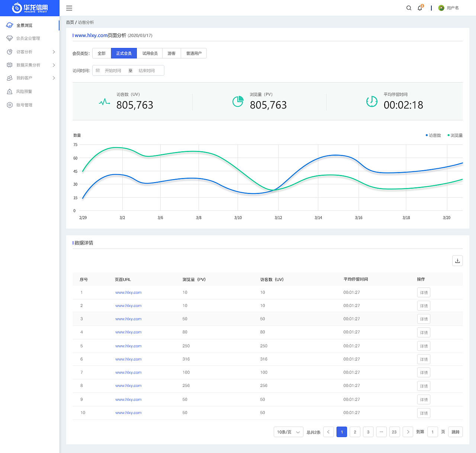Image resolution: width=476 pixels, height=453 pixels.
Task: Click the 风险预警 alert icon
Action: (x=10, y=91)
